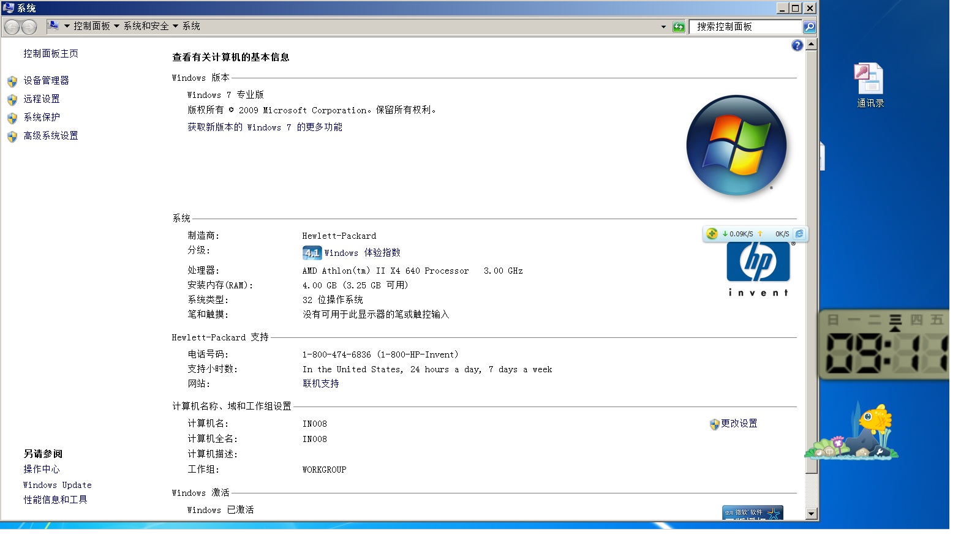Open 设备管理器 link
Screen dimensions: 980x551
click(47, 81)
